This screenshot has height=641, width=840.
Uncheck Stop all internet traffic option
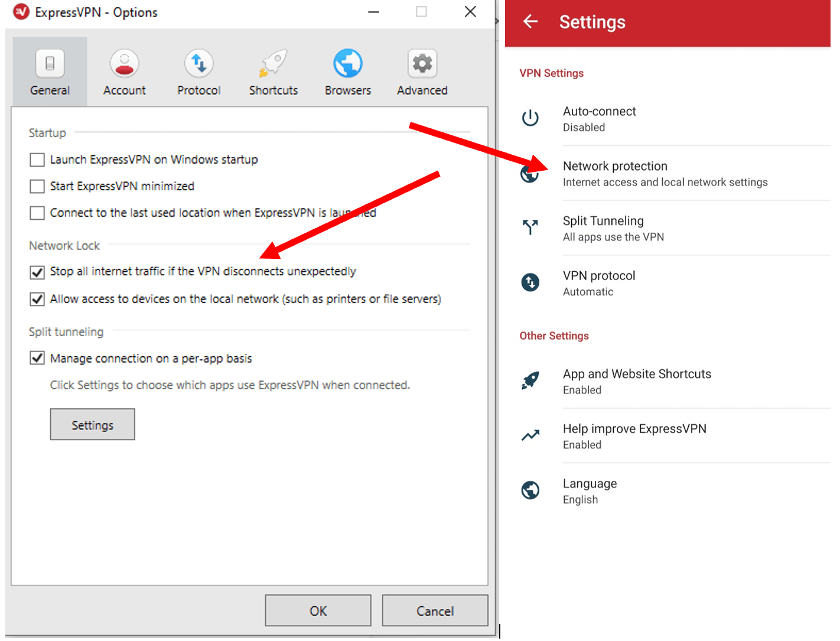pyautogui.click(x=37, y=272)
